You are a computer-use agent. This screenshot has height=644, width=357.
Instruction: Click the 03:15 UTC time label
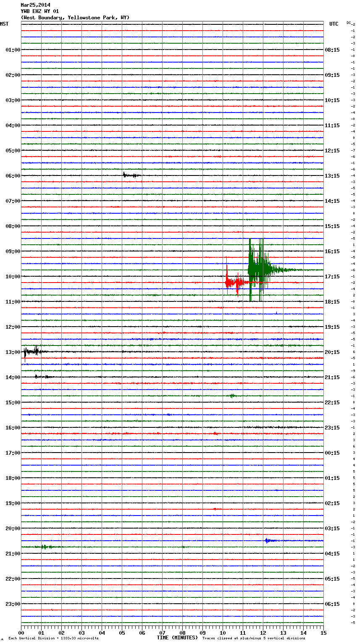coord(332,529)
